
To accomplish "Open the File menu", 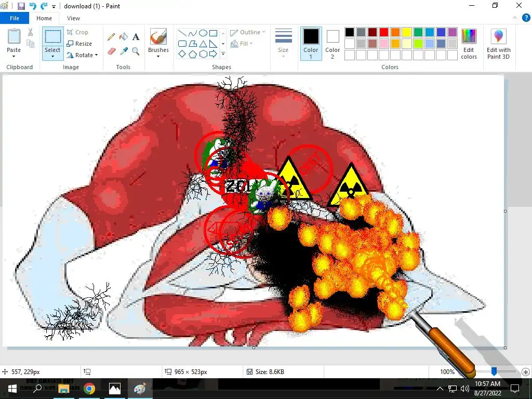I will (14, 18).
